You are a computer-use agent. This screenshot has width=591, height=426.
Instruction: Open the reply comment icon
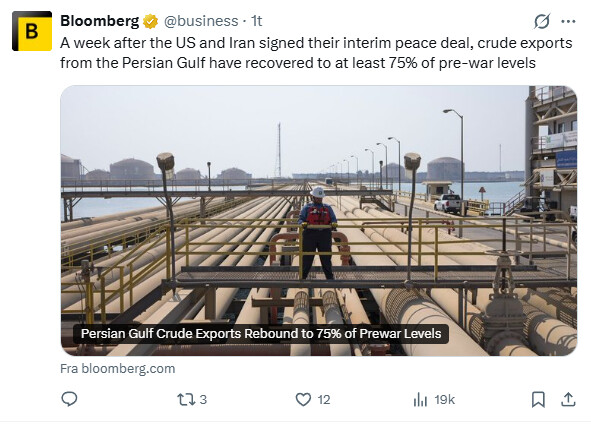[69, 399]
